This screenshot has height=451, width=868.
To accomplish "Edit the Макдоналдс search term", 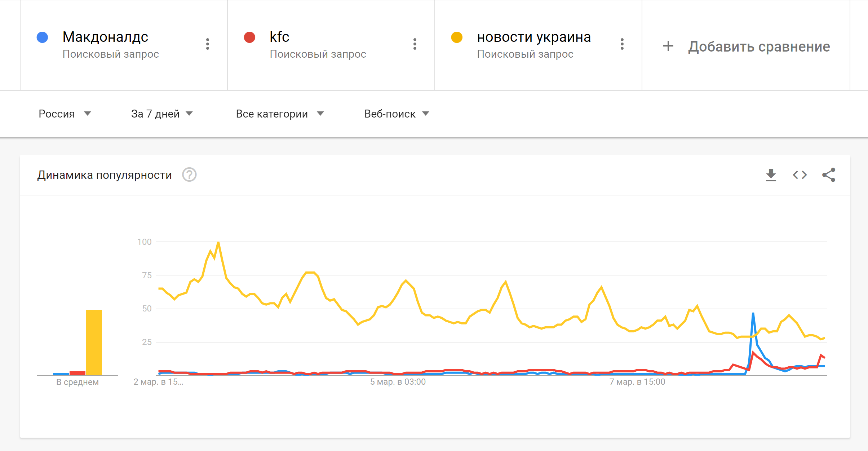I will (x=105, y=37).
